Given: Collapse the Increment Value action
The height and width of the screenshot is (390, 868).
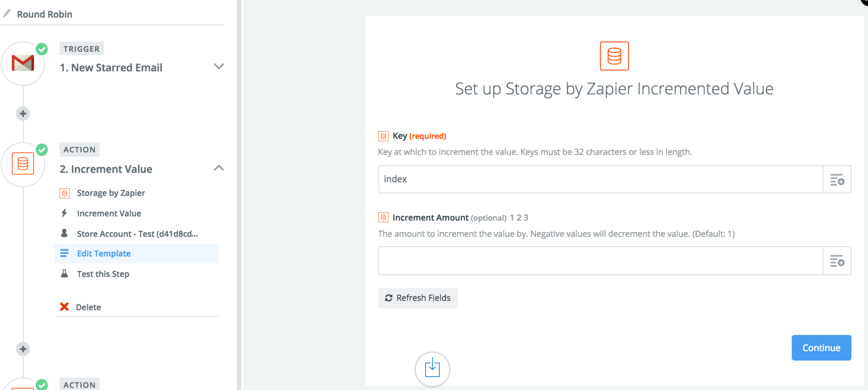Looking at the screenshot, I should [219, 168].
